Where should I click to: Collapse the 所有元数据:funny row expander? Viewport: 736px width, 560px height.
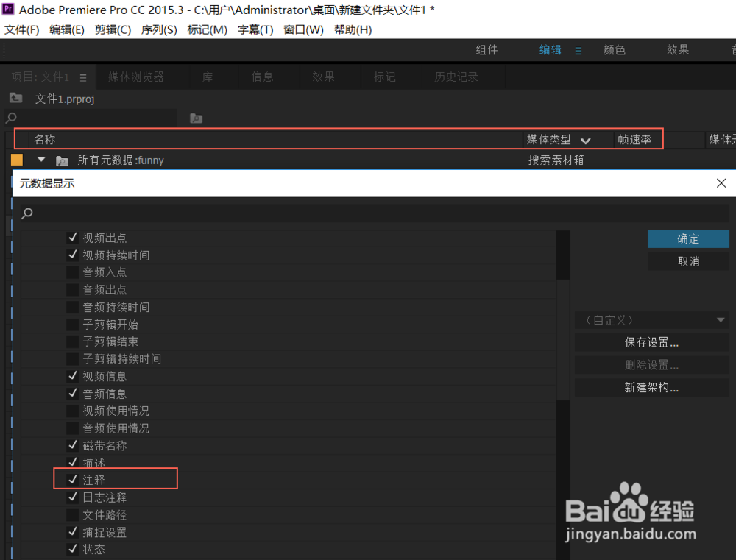click(x=41, y=159)
